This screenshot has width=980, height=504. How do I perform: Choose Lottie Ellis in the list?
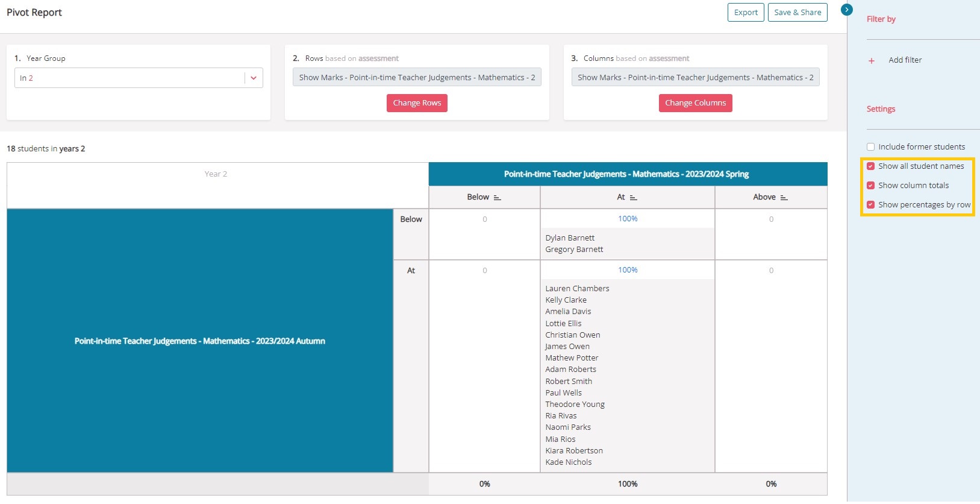pyautogui.click(x=563, y=324)
